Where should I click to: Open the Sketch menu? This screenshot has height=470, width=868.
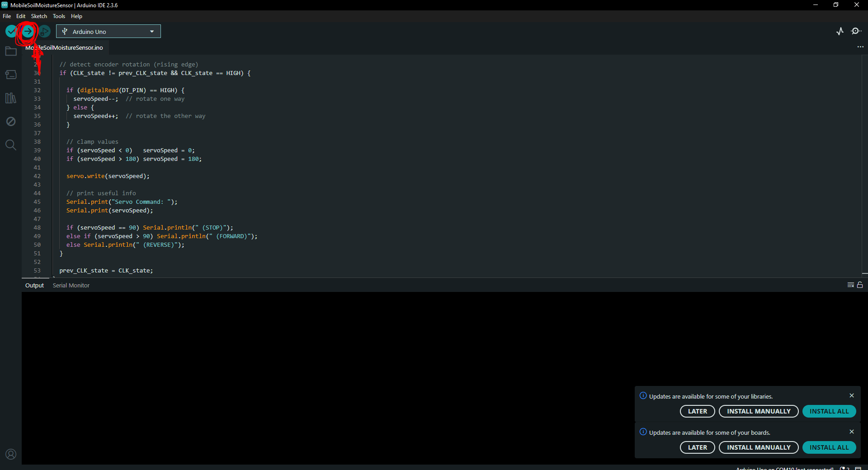point(39,16)
